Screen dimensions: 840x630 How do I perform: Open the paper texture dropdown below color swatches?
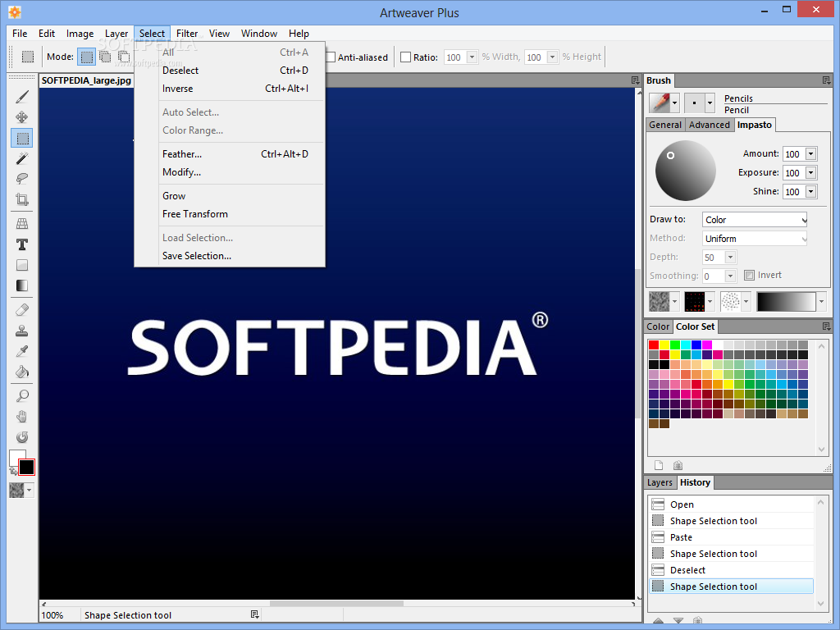pos(29,491)
